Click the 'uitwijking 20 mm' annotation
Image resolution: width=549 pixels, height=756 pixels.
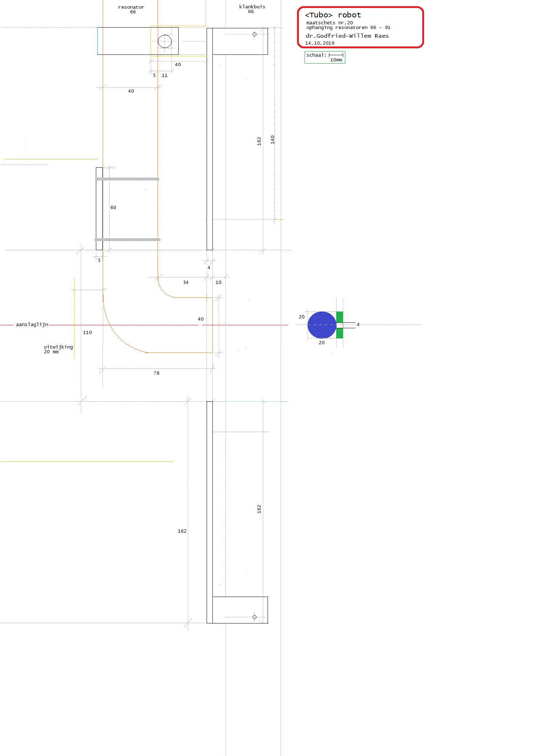click(58, 349)
